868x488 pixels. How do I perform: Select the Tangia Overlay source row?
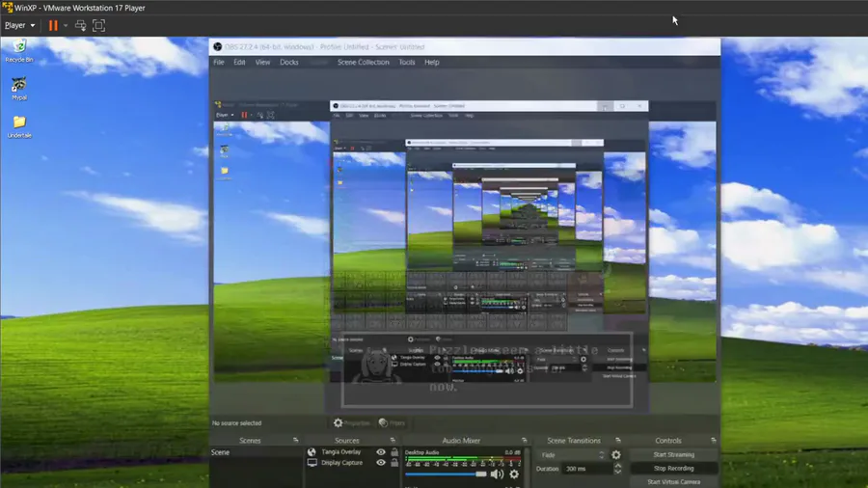click(x=352, y=452)
